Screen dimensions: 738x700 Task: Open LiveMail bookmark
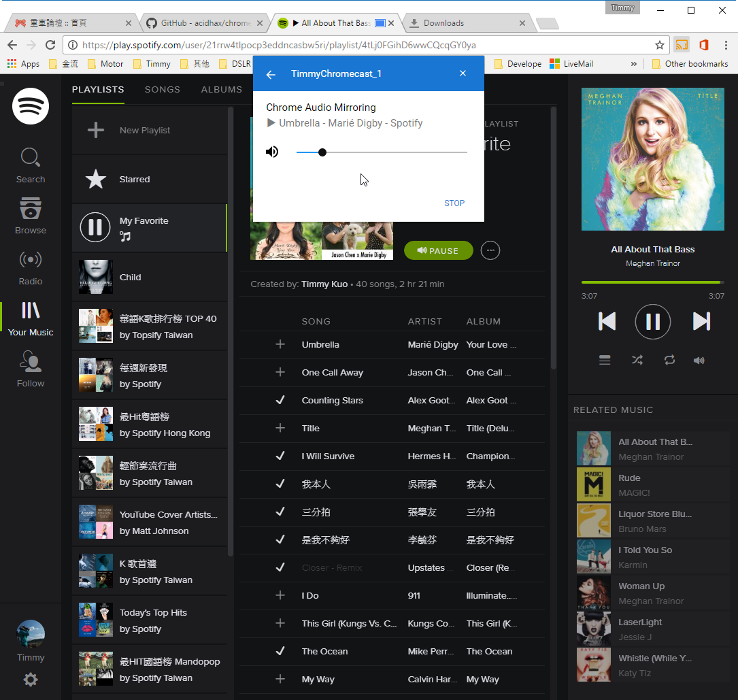pyautogui.click(x=571, y=63)
